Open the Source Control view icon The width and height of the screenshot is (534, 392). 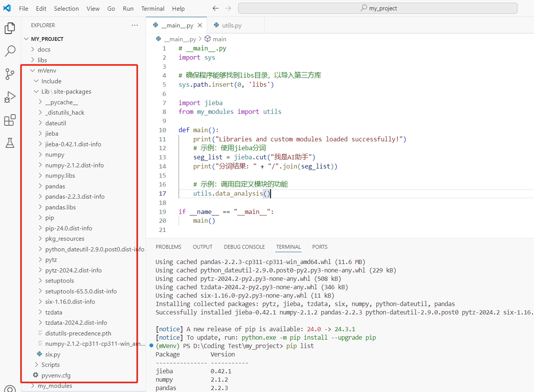(x=10, y=74)
